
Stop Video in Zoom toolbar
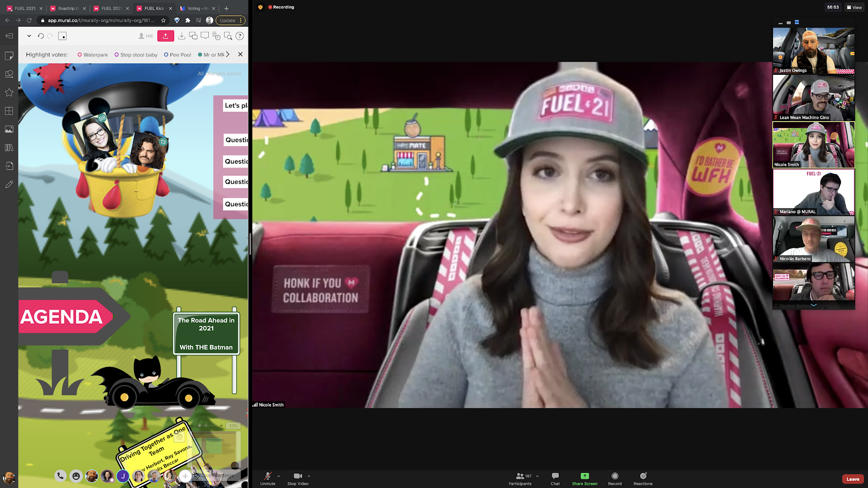click(x=298, y=478)
